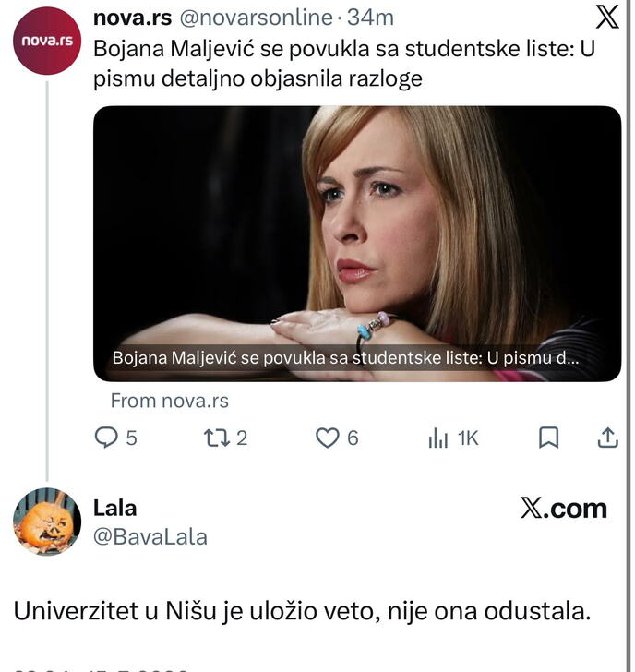
Task: Open the nova.rs tweet headline text
Action: [344, 64]
